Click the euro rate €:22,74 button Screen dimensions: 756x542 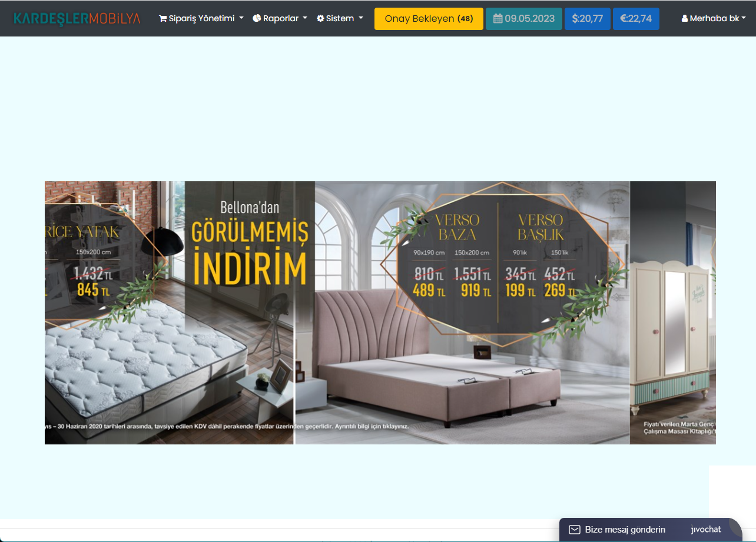point(636,19)
